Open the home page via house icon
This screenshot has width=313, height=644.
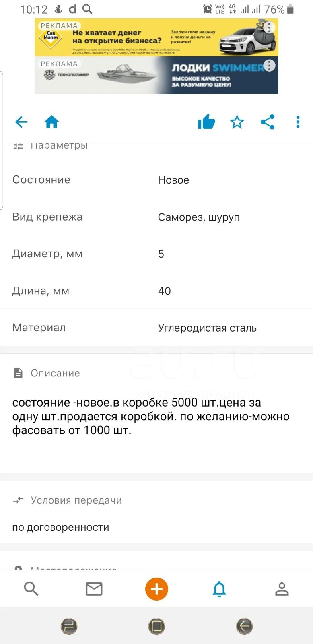click(51, 122)
